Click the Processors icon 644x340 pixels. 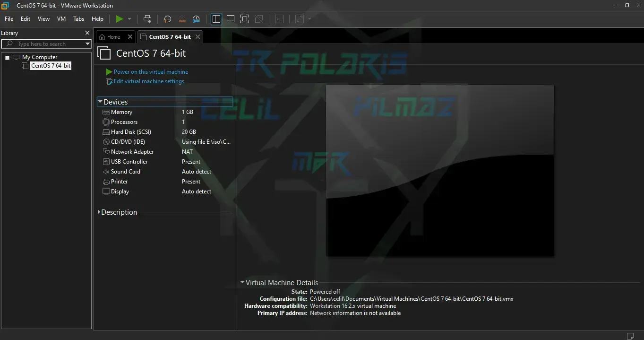[x=106, y=122]
